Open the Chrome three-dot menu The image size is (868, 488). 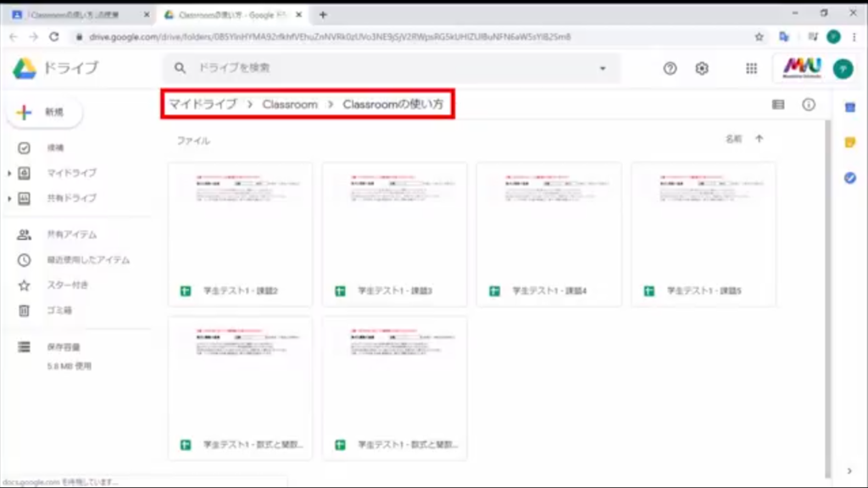[854, 37]
